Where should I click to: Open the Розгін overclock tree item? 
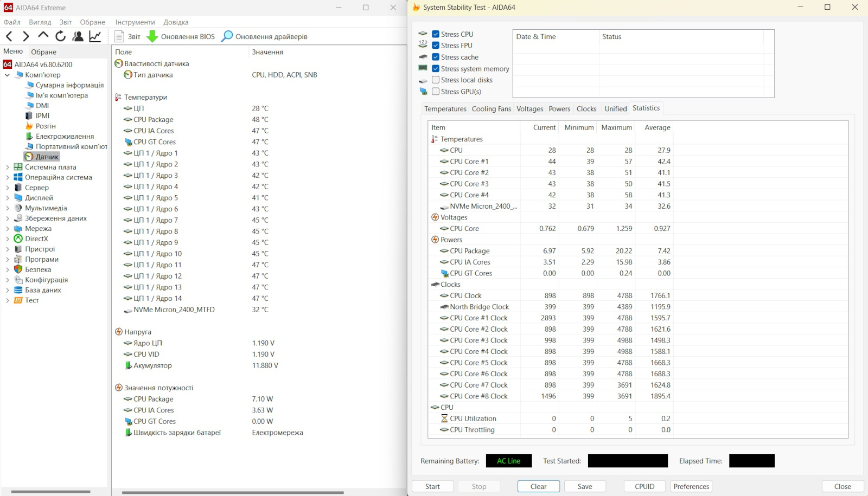point(46,126)
